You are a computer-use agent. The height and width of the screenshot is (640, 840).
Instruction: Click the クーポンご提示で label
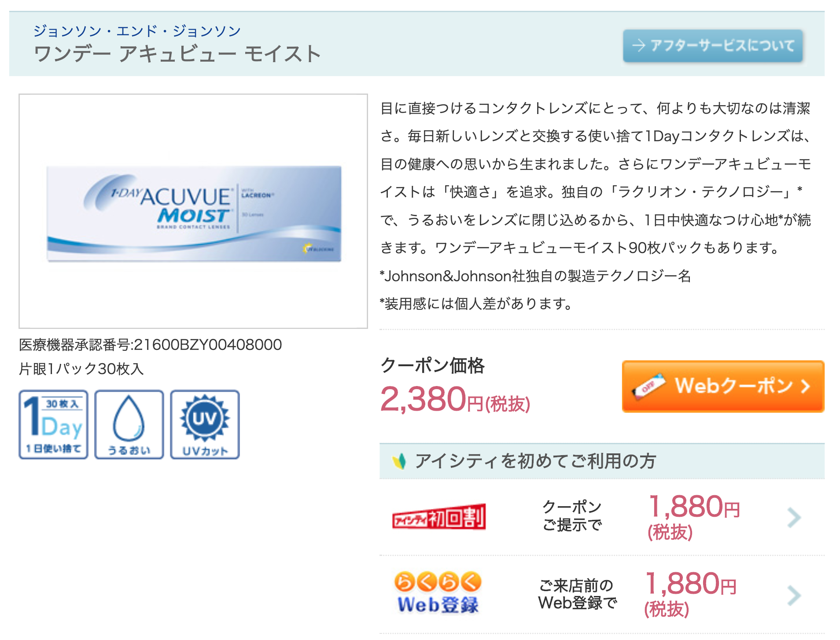click(x=572, y=515)
